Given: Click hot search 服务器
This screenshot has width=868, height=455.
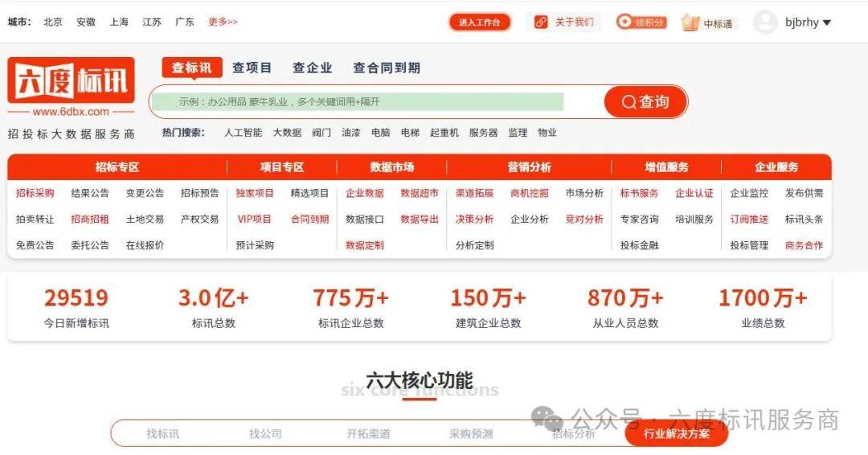Looking at the screenshot, I should coord(483,133).
